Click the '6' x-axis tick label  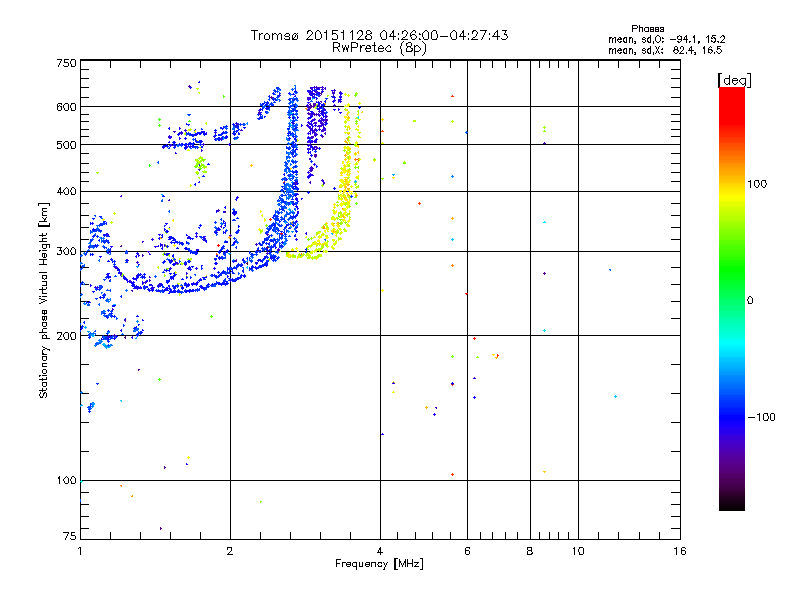click(467, 551)
